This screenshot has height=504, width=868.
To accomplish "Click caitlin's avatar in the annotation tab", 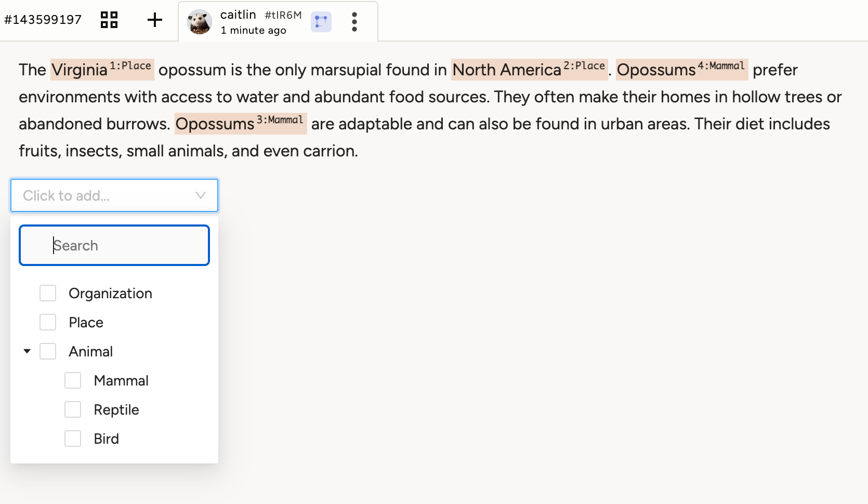I will [x=200, y=21].
